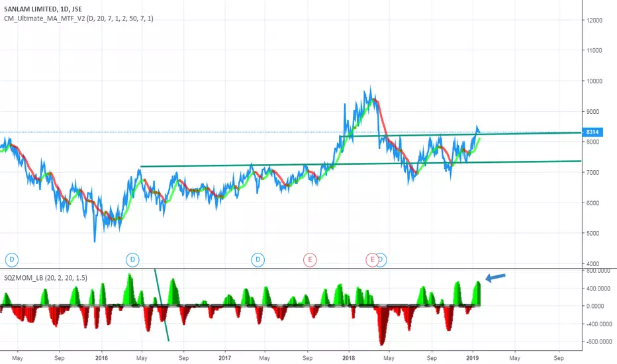Screen dimensions: 617x364
Task: Select the CM_Ultimate_MA_MTF_V2 indicator label
Action: [x=79, y=19]
